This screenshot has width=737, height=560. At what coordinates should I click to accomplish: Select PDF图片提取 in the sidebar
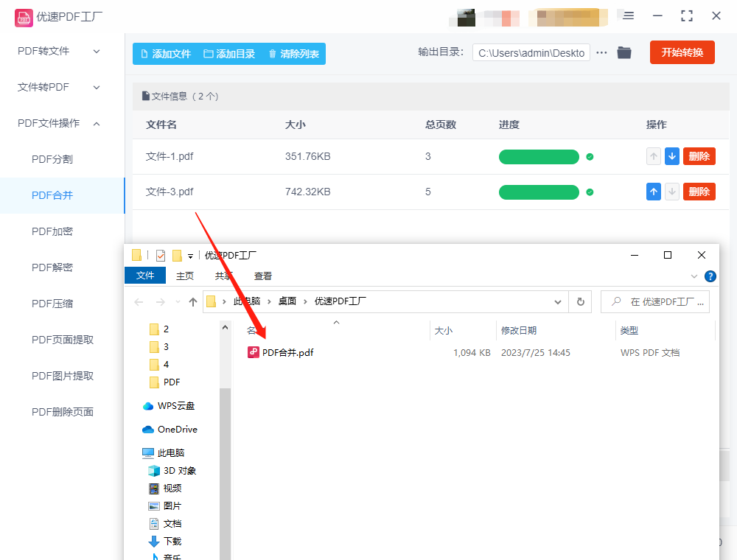[62, 377]
